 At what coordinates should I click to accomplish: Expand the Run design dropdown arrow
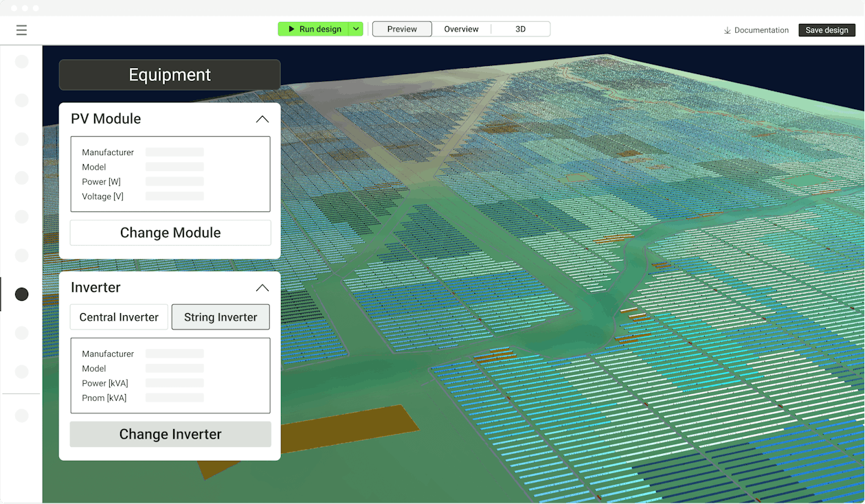357,29
